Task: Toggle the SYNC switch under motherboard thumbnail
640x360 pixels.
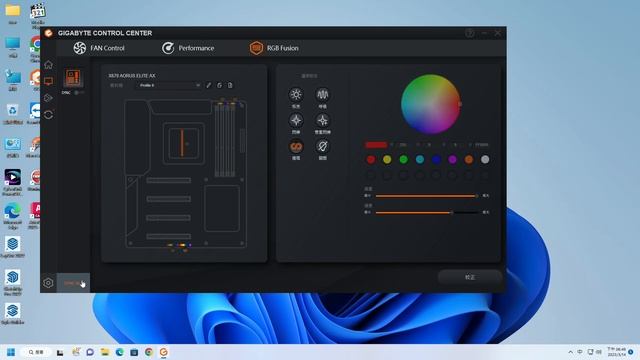Action: tap(79, 93)
